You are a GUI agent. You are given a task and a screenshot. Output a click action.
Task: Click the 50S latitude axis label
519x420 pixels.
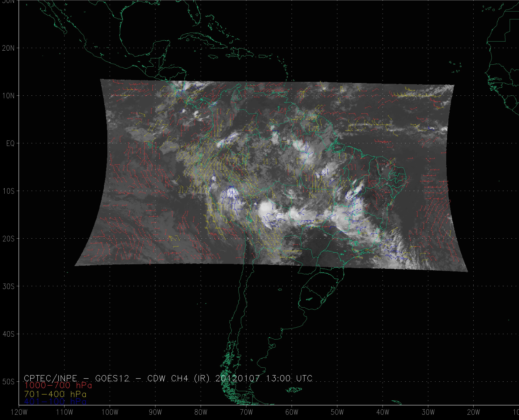(9, 382)
